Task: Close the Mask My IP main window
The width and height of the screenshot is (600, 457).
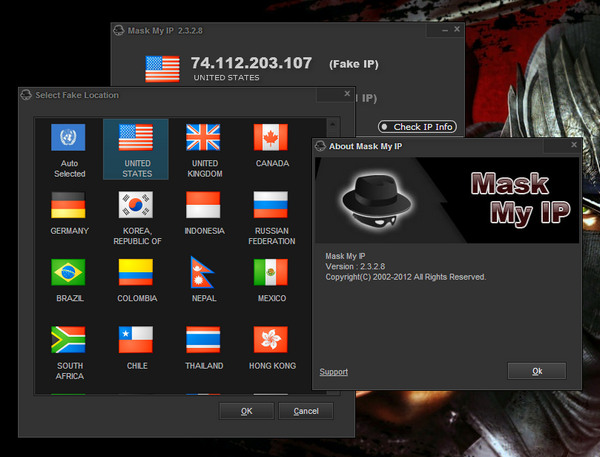Action: point(457,29)
